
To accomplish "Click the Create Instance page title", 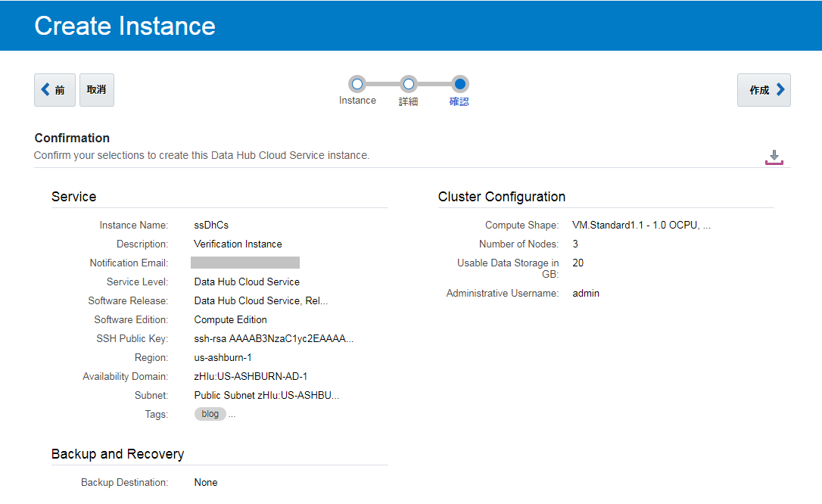I will (125, 26).
